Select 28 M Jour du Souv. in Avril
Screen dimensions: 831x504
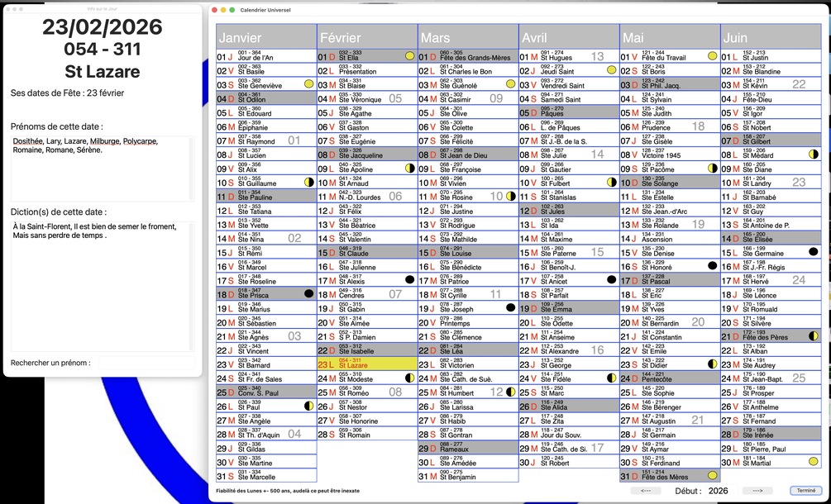[x=569, y=434]
